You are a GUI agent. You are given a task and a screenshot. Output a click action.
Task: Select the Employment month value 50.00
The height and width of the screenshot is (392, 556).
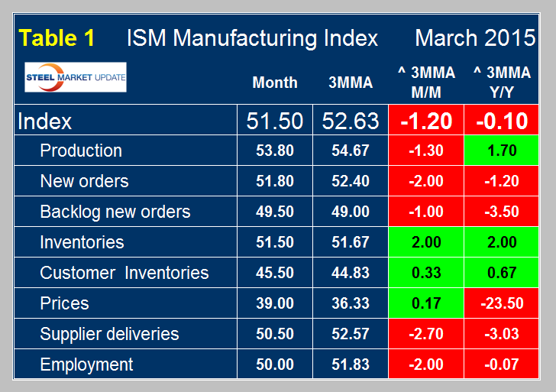275,364
